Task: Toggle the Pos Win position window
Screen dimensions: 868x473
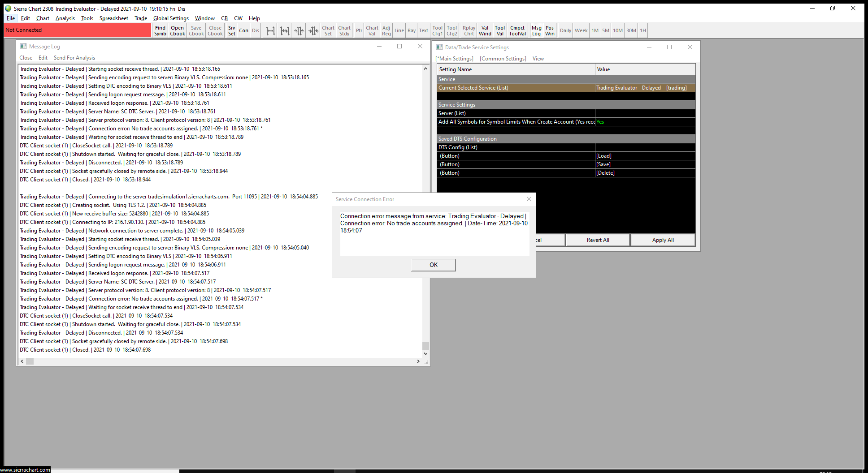Action: click(x=550, y=30)
